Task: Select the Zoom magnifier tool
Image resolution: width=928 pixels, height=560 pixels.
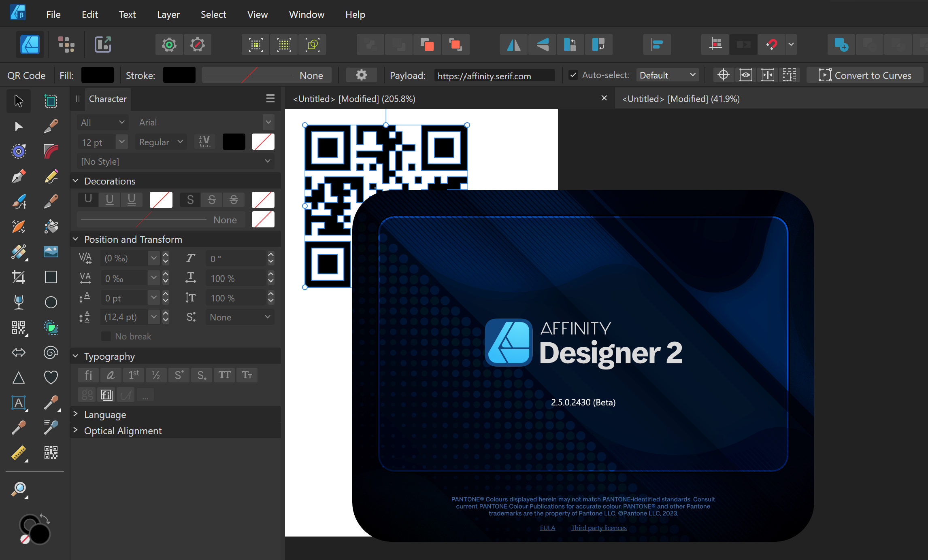Action: point(19,490)
